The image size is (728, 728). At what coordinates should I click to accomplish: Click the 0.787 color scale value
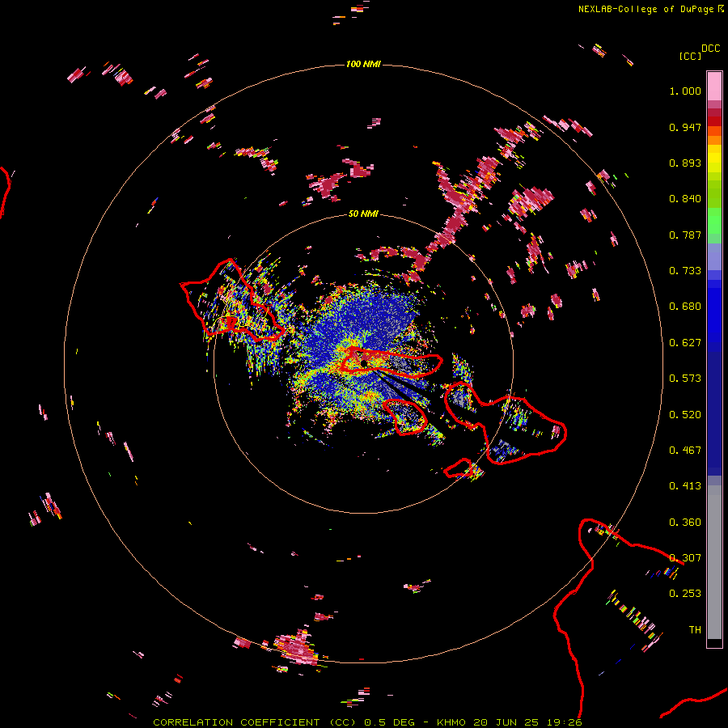pos(685,235)
